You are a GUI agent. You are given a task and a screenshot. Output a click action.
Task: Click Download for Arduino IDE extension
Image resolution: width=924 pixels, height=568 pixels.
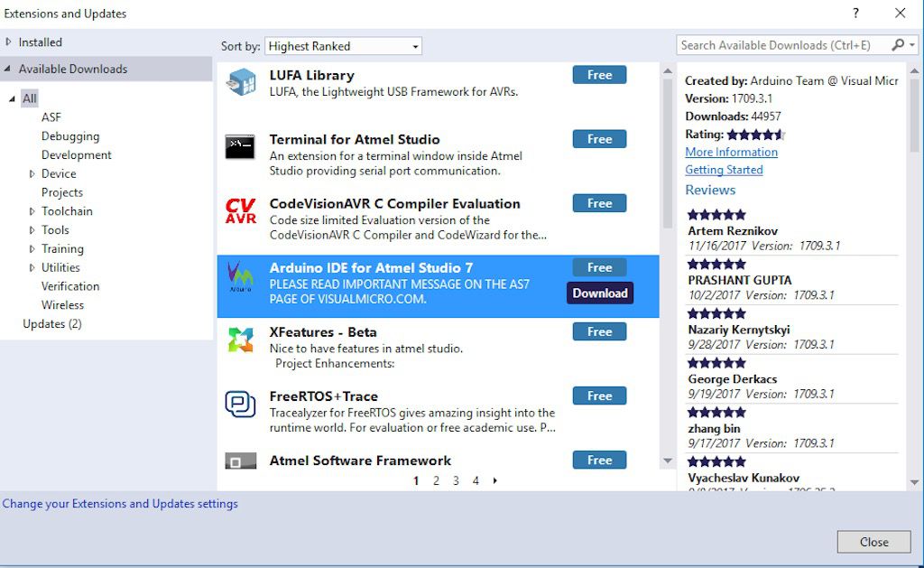click(600, 293)
